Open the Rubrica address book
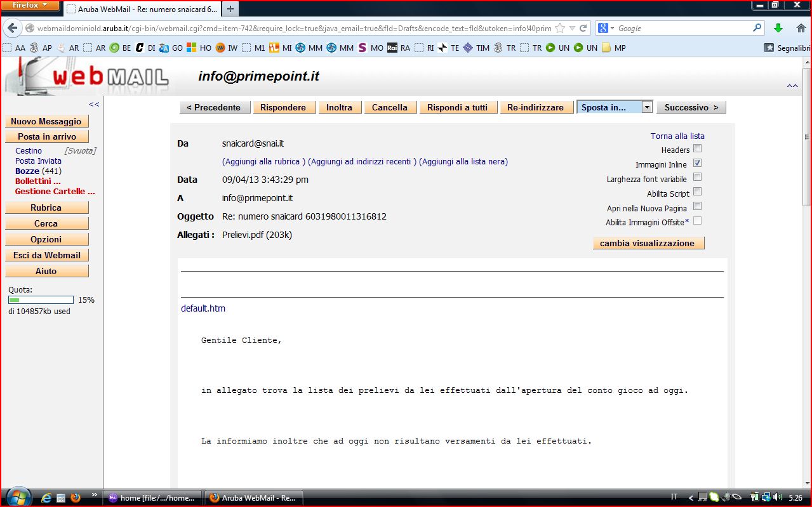Viewport: 812px width, 507px height. tap(46, 207)
